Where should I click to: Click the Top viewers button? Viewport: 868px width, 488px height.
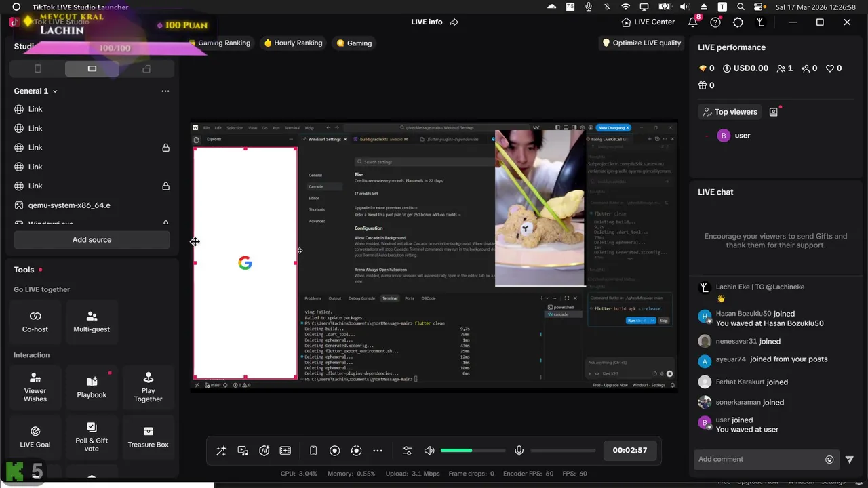[x=730, y=112]
